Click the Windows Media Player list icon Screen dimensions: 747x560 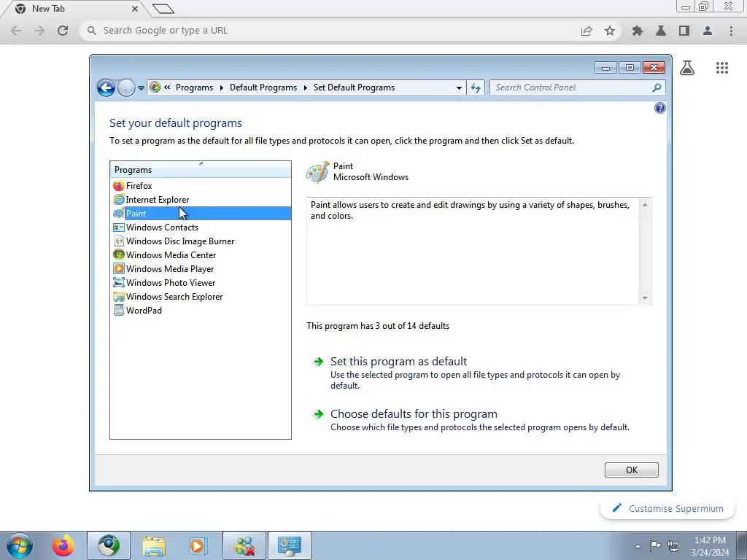pyautogui.click(x=119, y=268)
